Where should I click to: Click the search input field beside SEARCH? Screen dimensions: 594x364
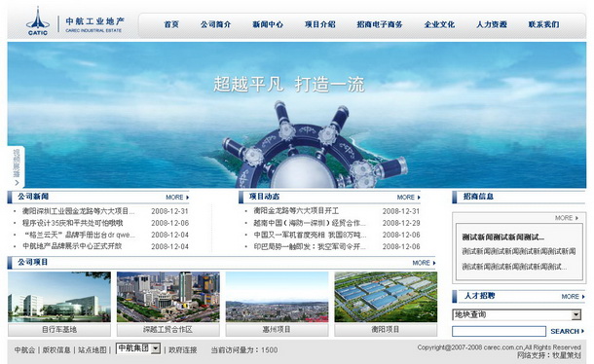click(499, 331)
